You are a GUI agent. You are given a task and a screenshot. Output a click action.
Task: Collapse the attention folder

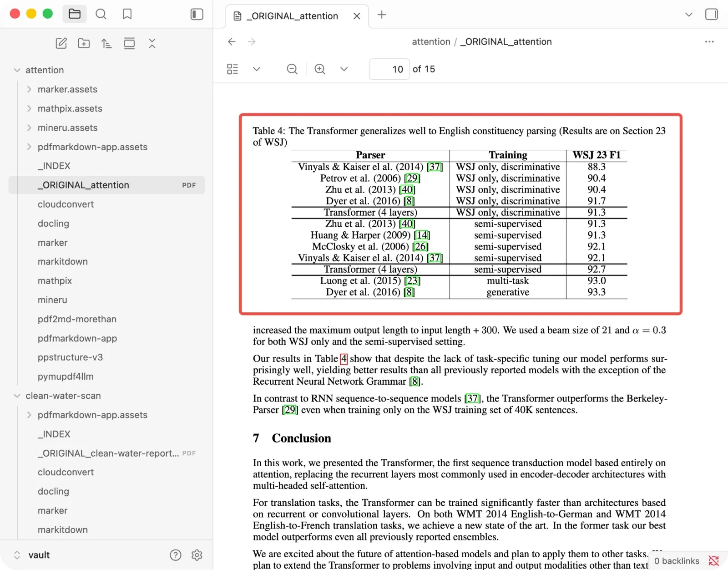point(17,70)
